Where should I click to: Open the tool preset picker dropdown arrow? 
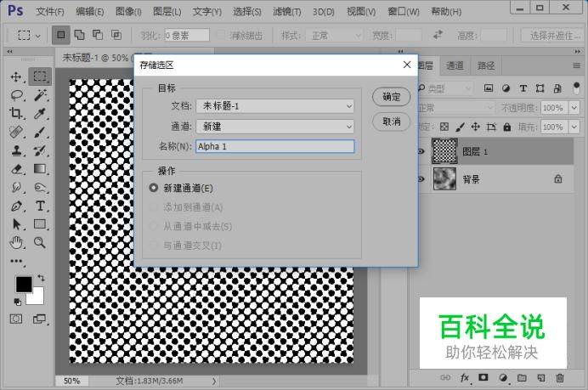tap(38, 36)
